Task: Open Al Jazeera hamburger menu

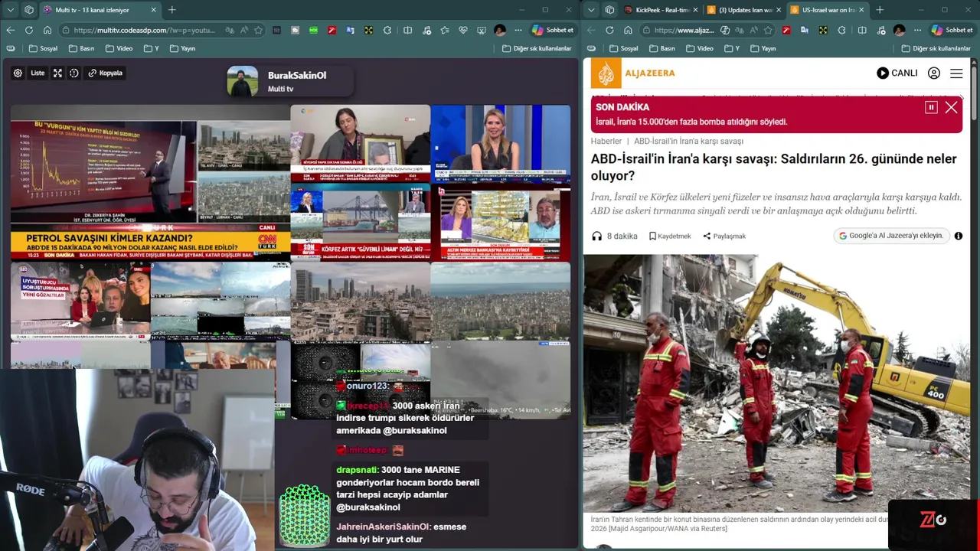Action: 956,73
